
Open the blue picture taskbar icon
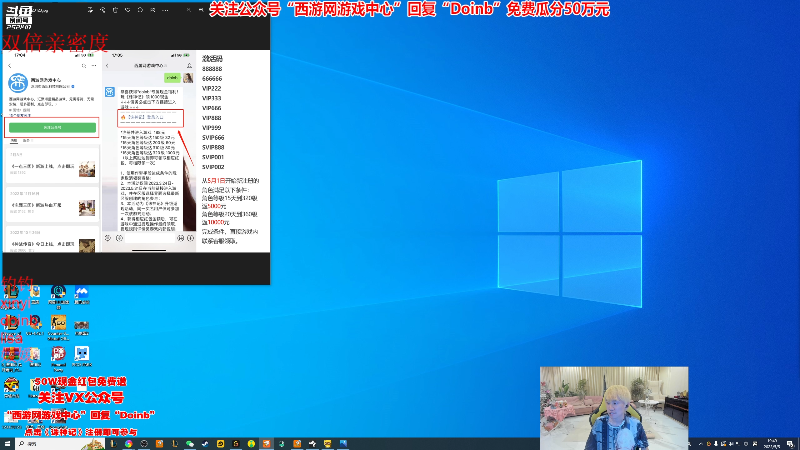pyautogui.click(x=343, y=444)
